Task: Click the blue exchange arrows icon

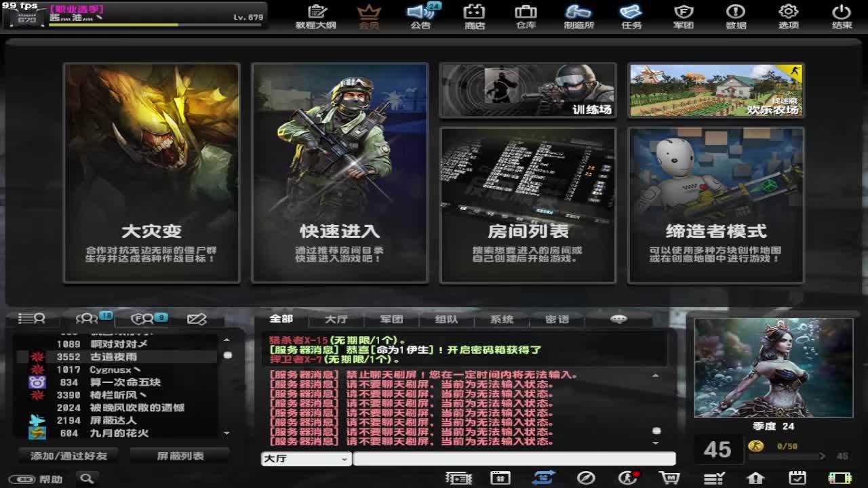Action: [543, 479]
